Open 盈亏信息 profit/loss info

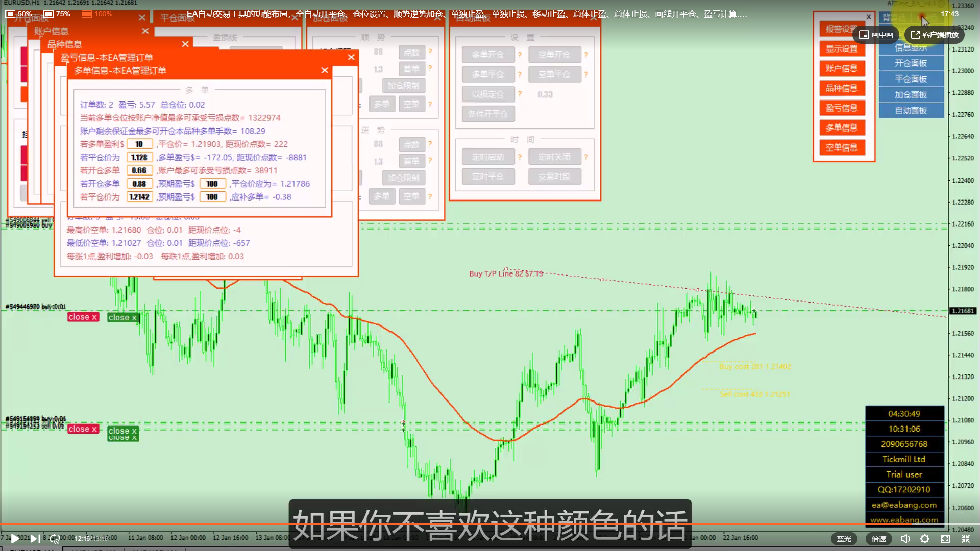842,108
